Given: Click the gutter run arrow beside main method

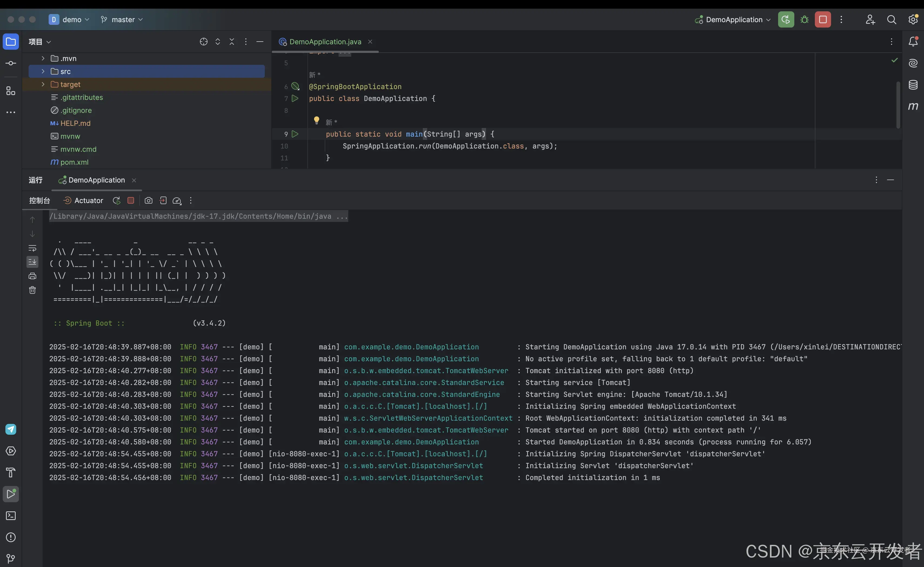Looking at the screenshot, I should pos(295,134).
